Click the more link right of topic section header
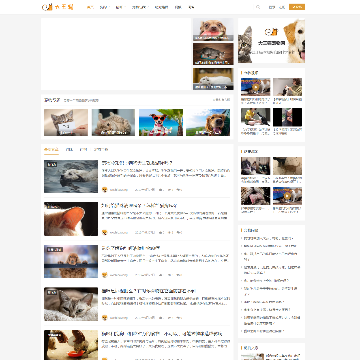The height and width of the screenshot is (360, 360). coord(221,100)
